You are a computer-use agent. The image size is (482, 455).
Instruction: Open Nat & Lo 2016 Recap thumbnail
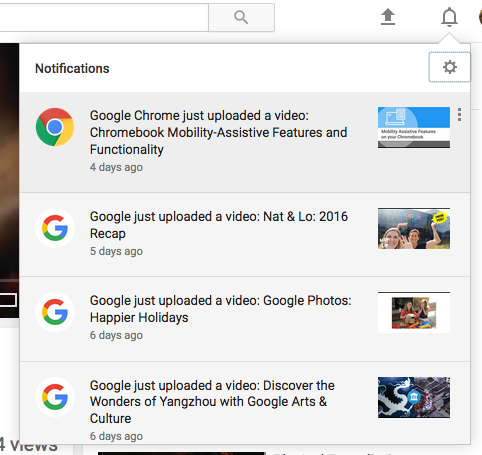[x=414, y=228]
